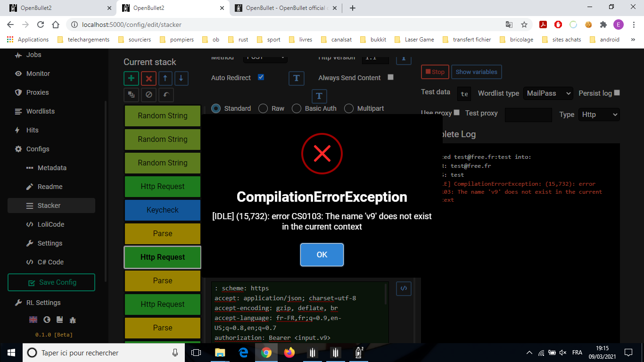The width and height of the screenshot is (644, 362).
Task: Open the C# Code config page
Action: point(51,262)
